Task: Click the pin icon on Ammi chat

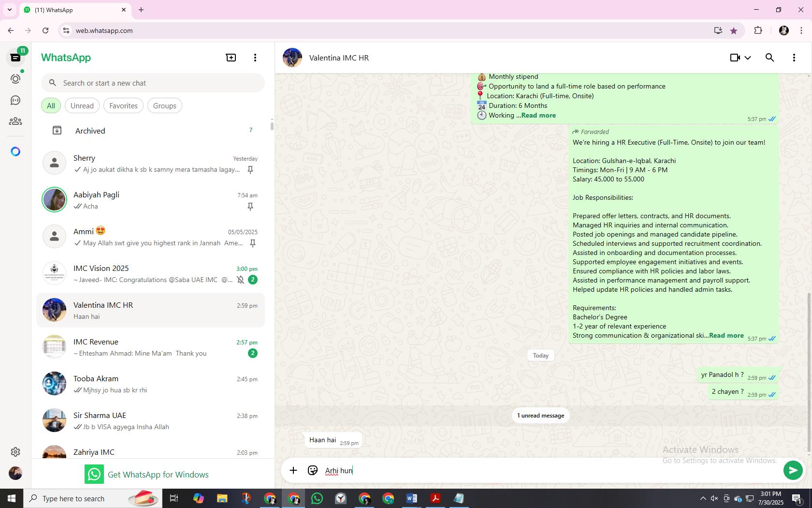Action: pyautogui.click(x=252, y=243)
